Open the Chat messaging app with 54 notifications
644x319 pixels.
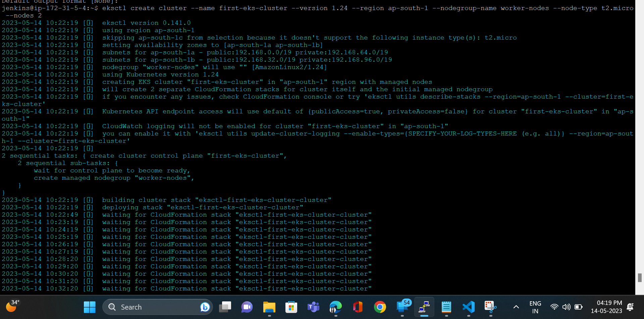402,307
